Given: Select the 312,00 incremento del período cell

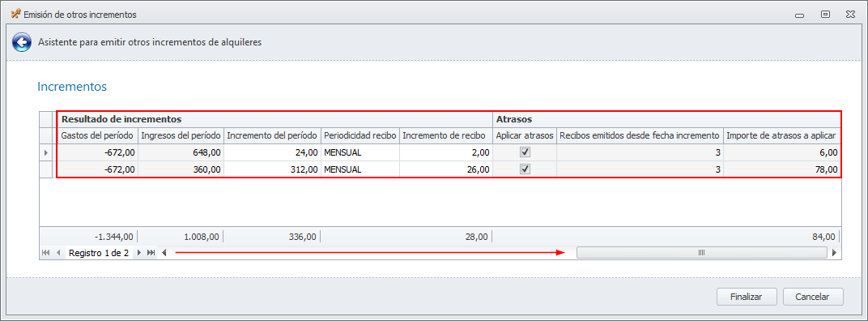Looking at the screenshot, I should (272, 169).
